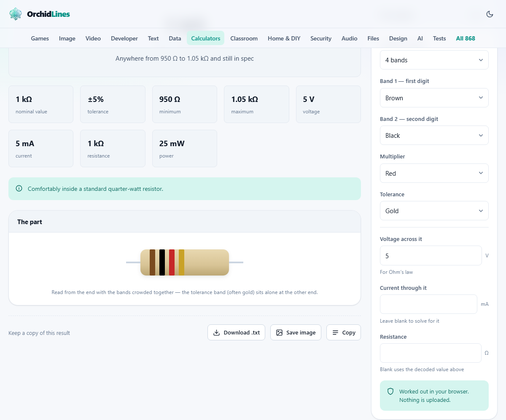Click the Resistance input field
This screenshot has height=420, width=506.
(431, 353)
